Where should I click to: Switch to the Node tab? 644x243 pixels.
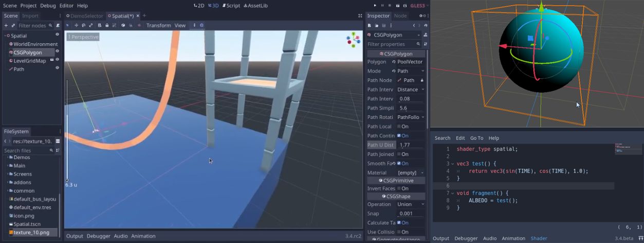click(400, 16)
